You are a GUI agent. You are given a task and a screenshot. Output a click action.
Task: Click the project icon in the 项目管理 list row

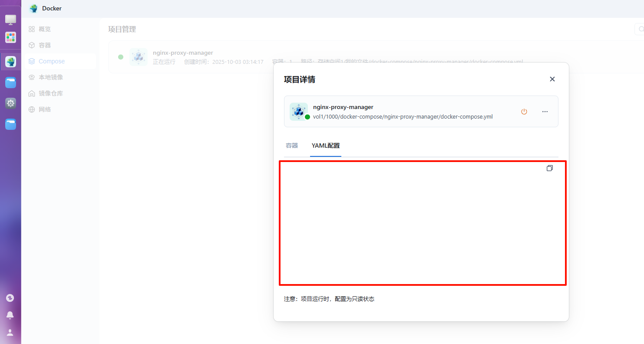pyautogui.click(x=139, y=57)
